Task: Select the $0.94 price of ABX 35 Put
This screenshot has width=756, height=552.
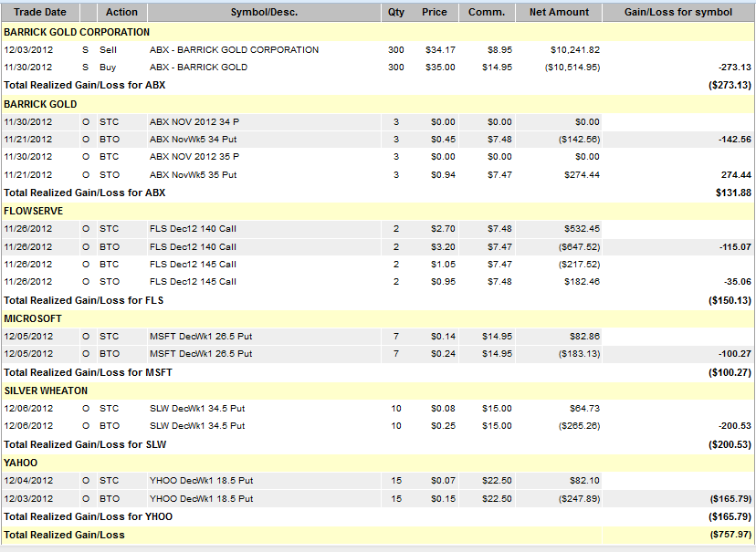Action: 443,175
